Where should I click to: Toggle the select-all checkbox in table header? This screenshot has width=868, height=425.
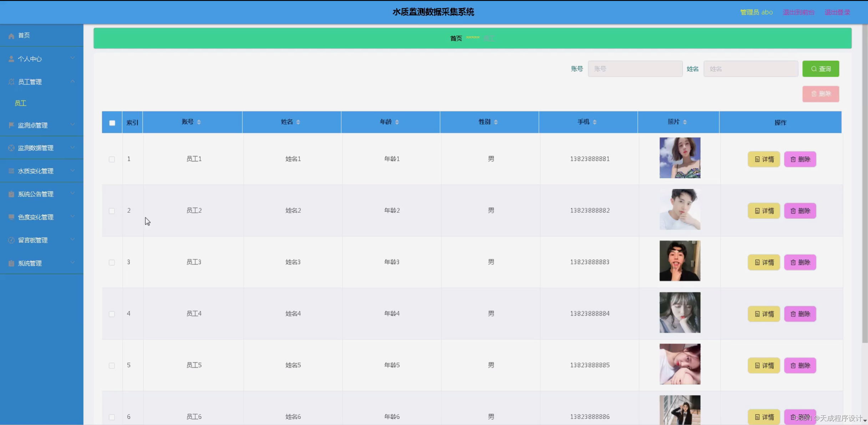[112, 123]
